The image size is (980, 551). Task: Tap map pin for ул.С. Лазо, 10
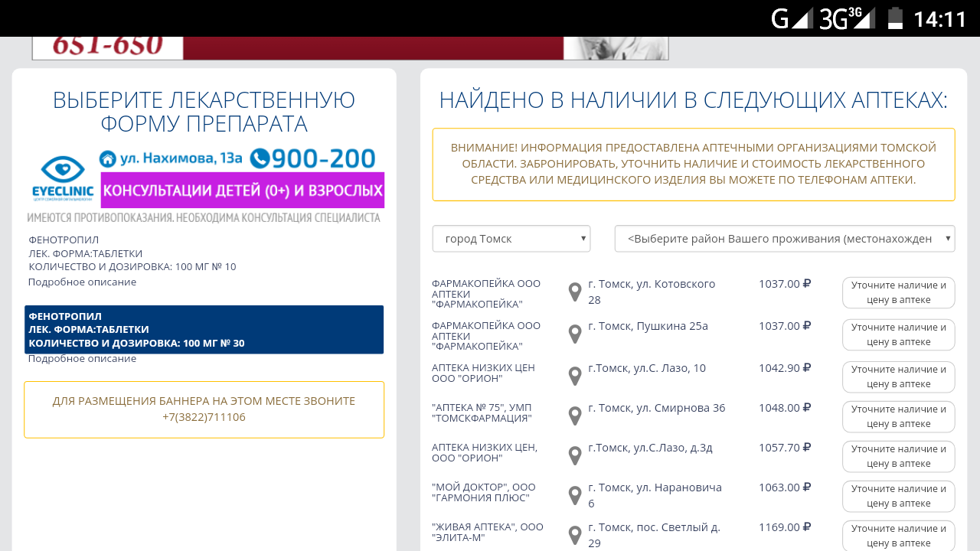pyautogui.click(x=575, y=377)
